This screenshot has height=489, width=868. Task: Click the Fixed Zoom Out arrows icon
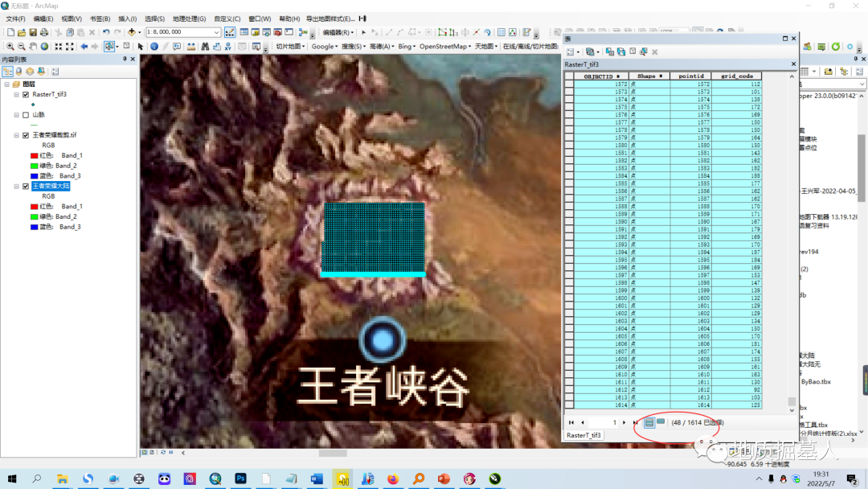point(70,47)
